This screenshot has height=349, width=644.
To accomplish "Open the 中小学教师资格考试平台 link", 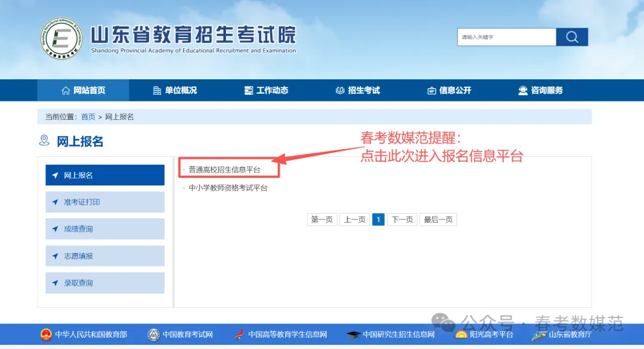I will [228, 188].
